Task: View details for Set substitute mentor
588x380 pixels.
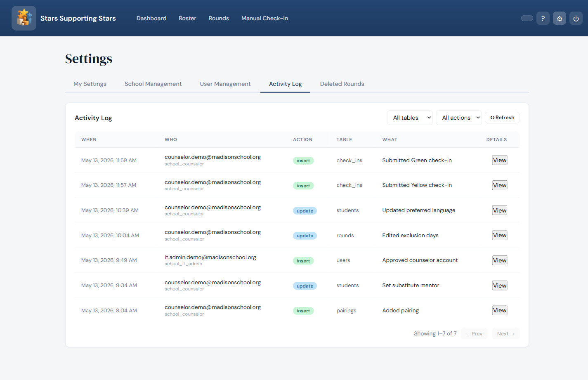Action: coord(500,286)
